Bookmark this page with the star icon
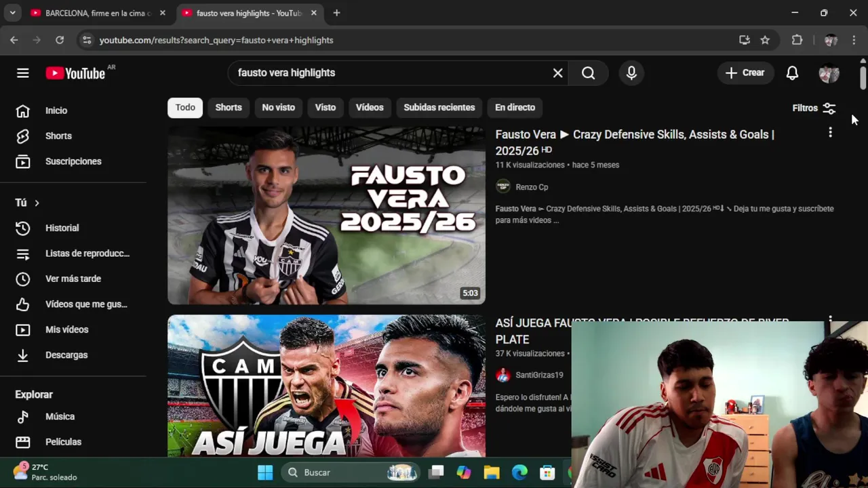This screenshot has width=868, height=488. [765, 40]
